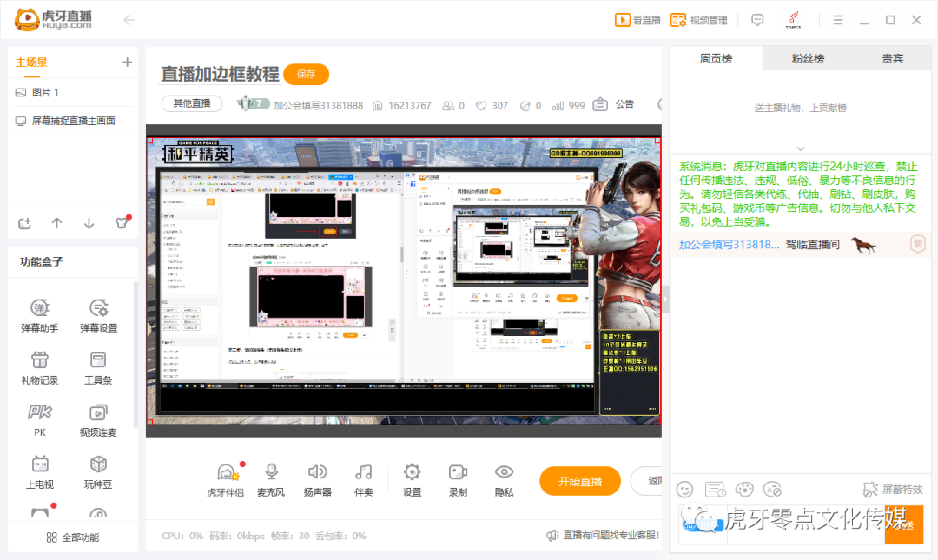
Task: Open the 上电视 feature
Action: [39, 471]
